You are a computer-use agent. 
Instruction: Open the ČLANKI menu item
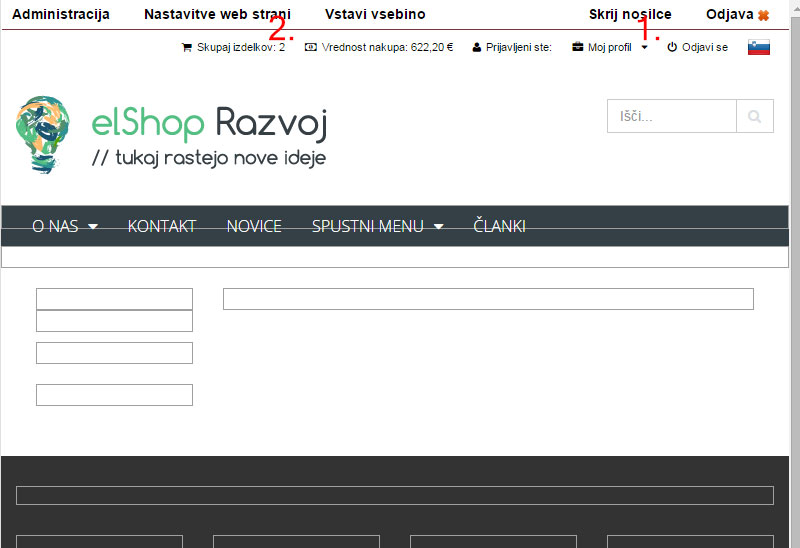click(499, 226)
